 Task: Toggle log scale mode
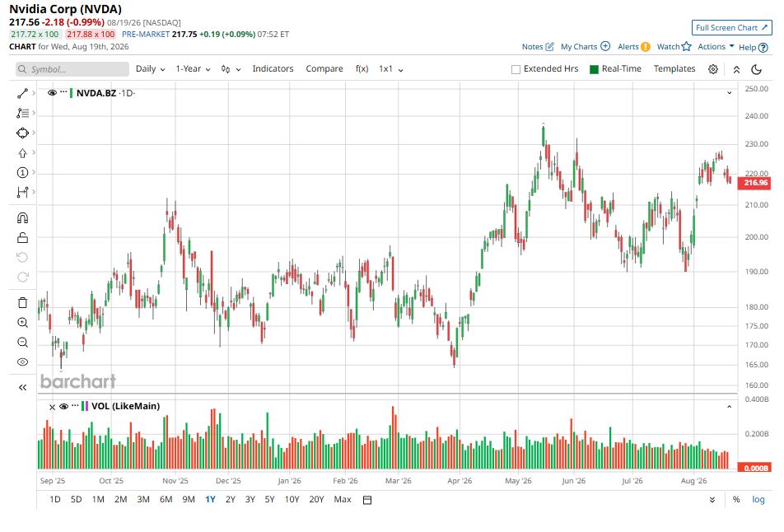[758, 499]
